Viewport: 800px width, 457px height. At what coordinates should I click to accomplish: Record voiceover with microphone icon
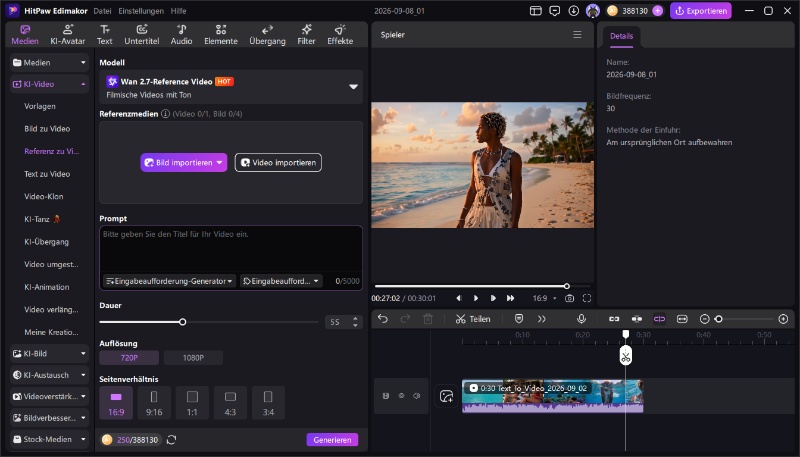click(581, 319)
